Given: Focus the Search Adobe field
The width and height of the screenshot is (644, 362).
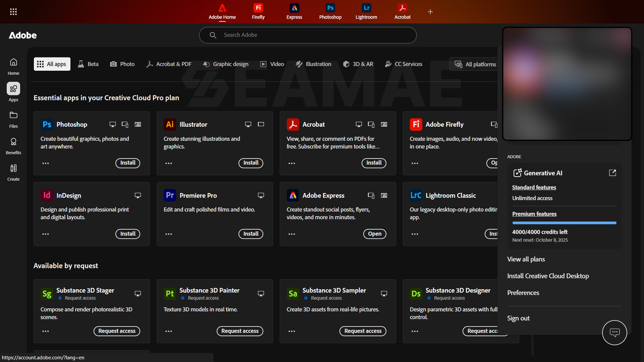Looking at the screenshot, I should coord(308,35).
